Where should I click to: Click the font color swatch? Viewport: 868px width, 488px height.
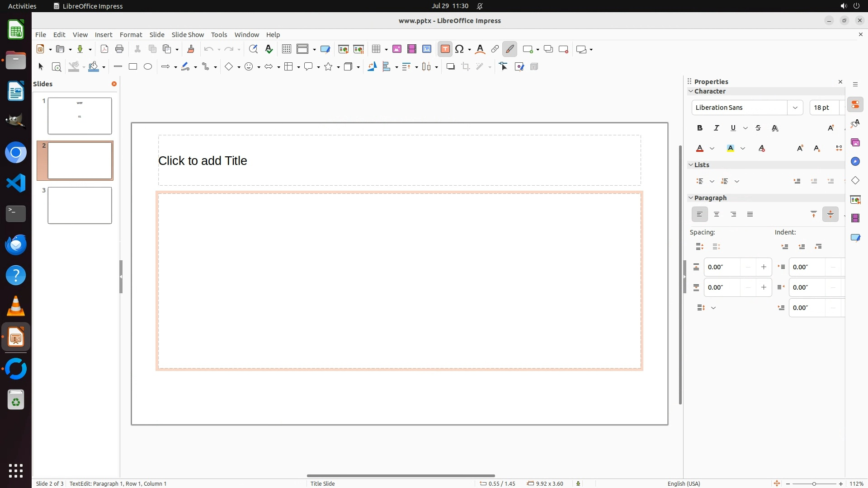(700, 149)
